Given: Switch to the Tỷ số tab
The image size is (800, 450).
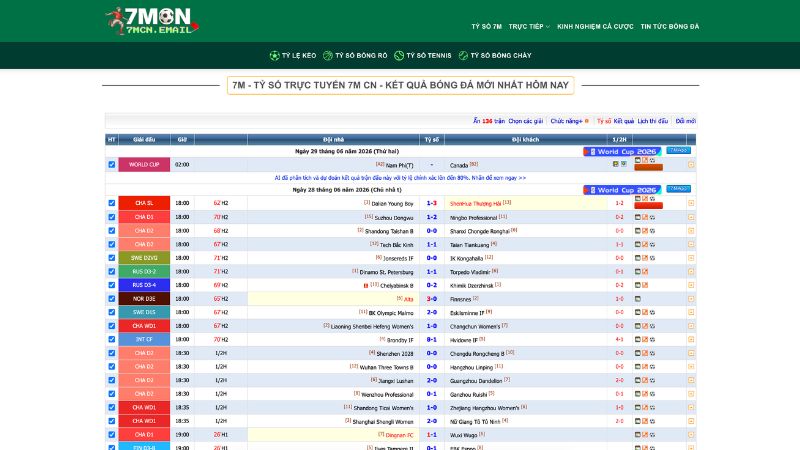Looking at the screenshot, I should 604,121.
